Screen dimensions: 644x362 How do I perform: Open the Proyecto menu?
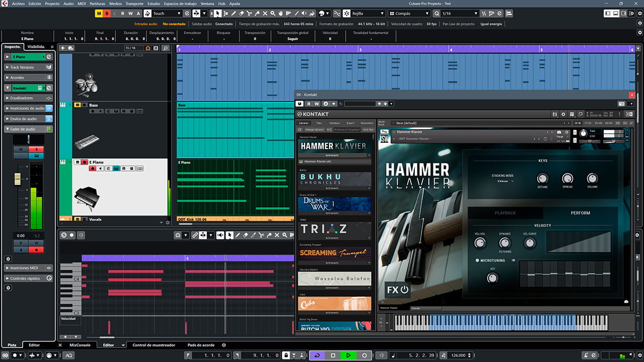(x=52, y=3)
